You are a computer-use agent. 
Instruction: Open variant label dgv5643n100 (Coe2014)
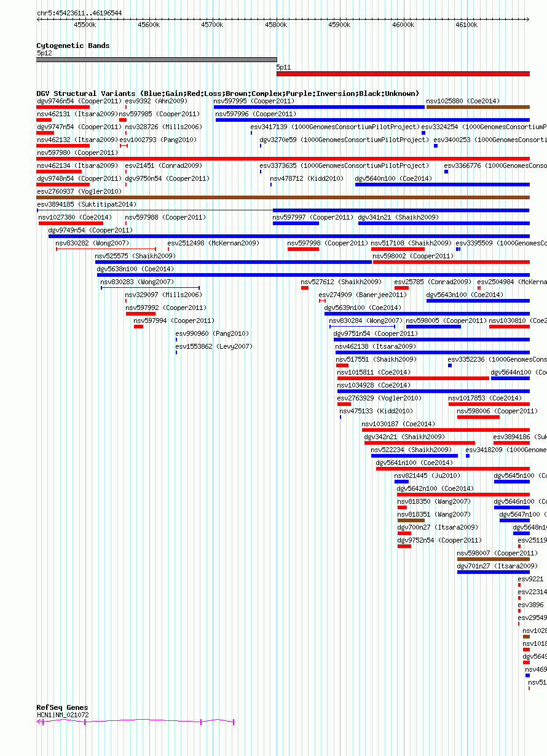point(465,295)
